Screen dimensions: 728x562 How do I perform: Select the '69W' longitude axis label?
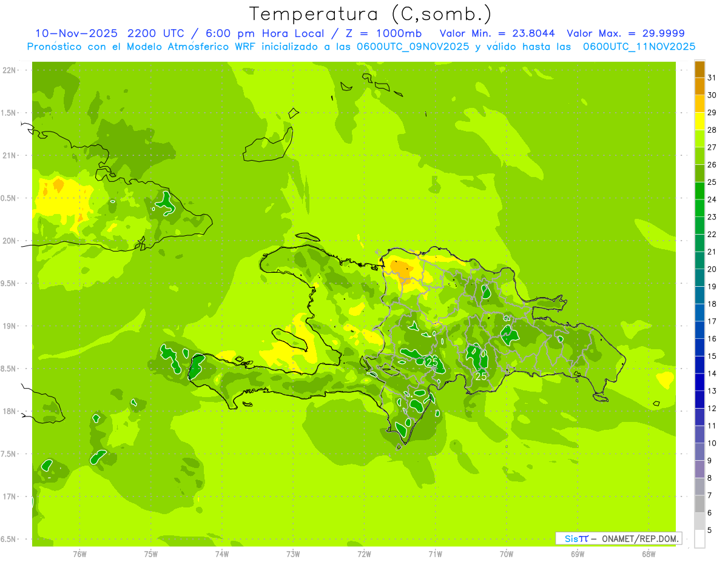(x=578, y=555)
